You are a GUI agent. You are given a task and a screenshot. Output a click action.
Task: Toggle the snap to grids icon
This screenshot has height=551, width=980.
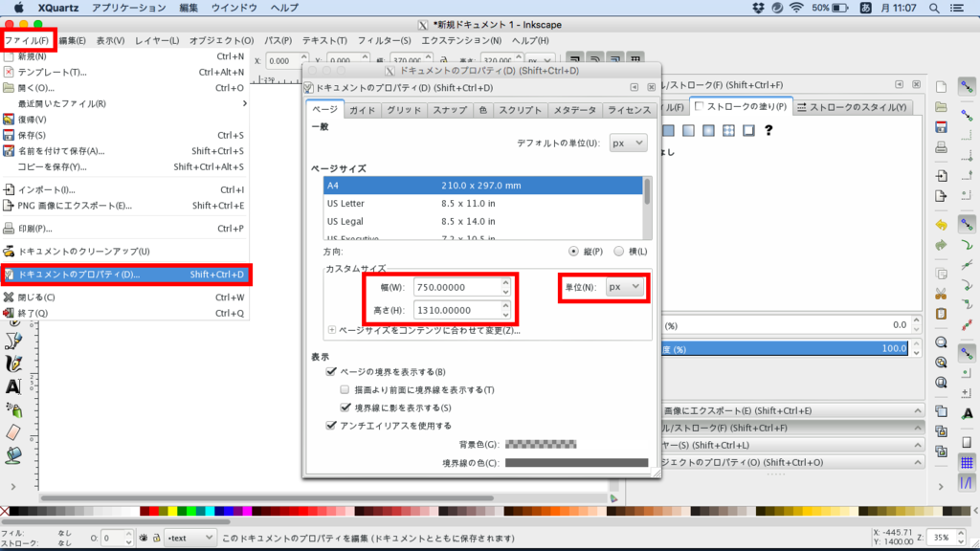(967, 462)
